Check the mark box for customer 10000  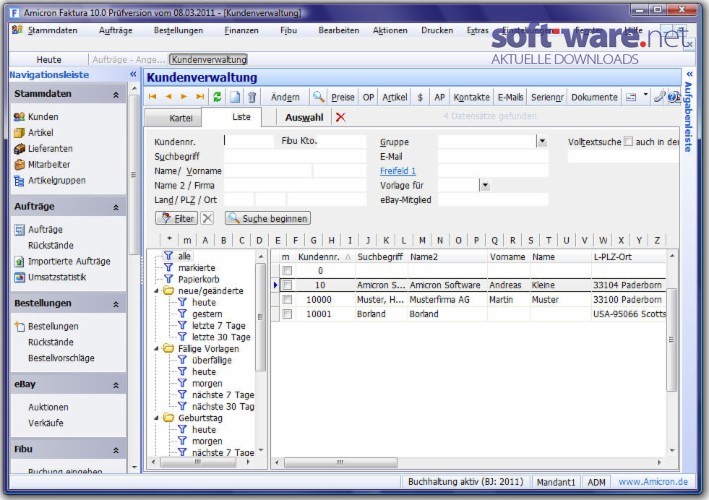pyautogui.click(x=287, y=300)
